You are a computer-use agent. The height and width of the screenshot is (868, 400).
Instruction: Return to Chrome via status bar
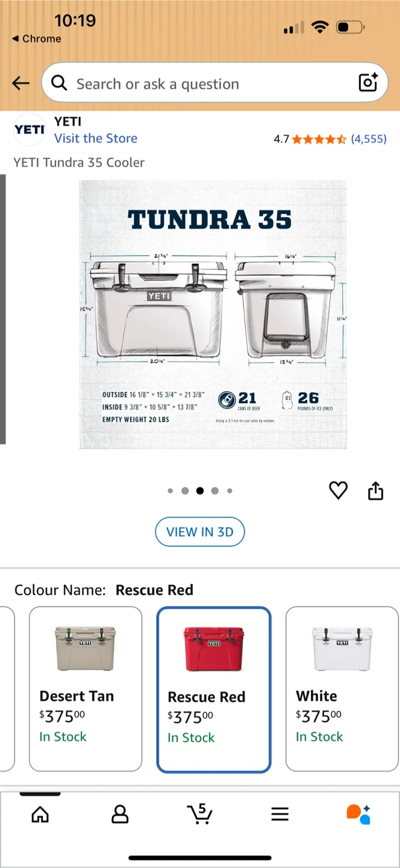click(37, 39)
